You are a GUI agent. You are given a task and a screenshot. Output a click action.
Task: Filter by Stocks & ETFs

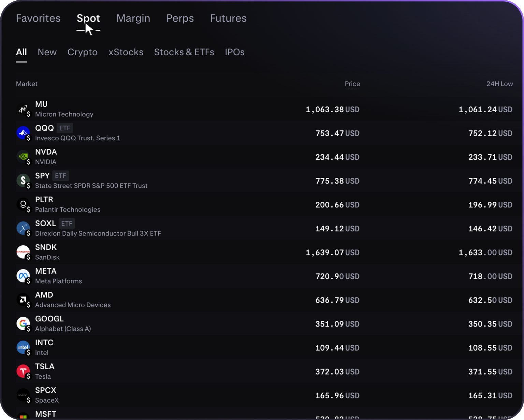(x=184, y=52)
